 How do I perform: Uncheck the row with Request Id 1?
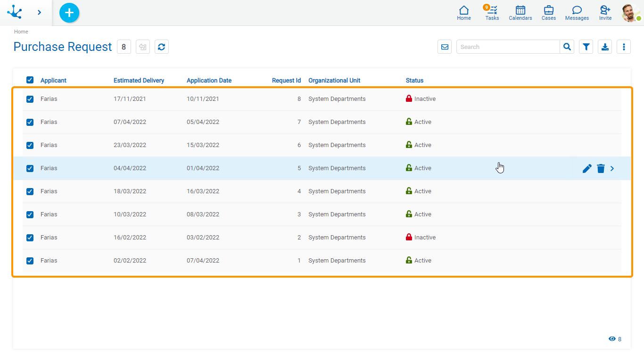30,261
